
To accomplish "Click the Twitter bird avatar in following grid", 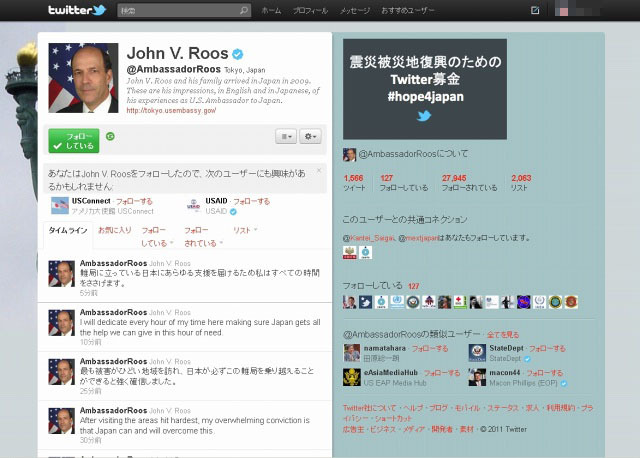I will [x=365, y=302].
